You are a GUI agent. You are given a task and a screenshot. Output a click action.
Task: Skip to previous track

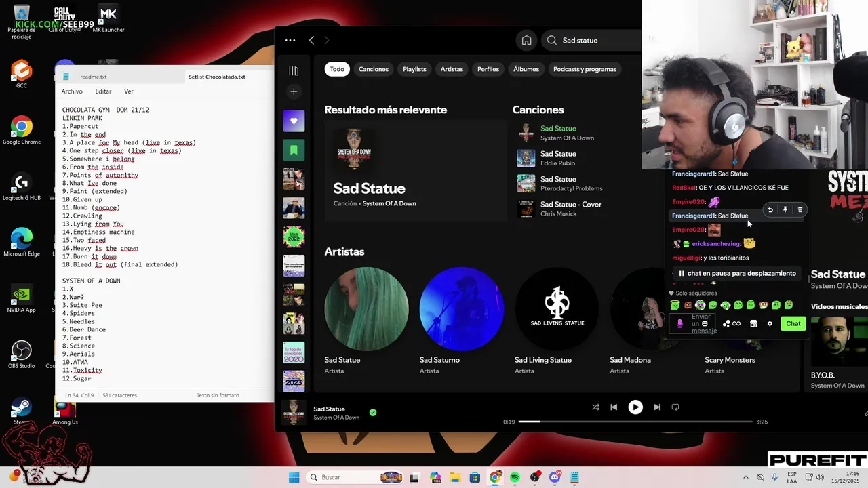(x=614, y=407)
